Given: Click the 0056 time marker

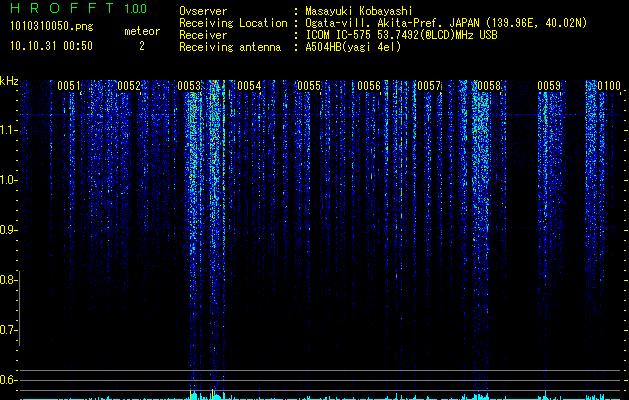Looking at the screenshot, I should click(369, 86).
